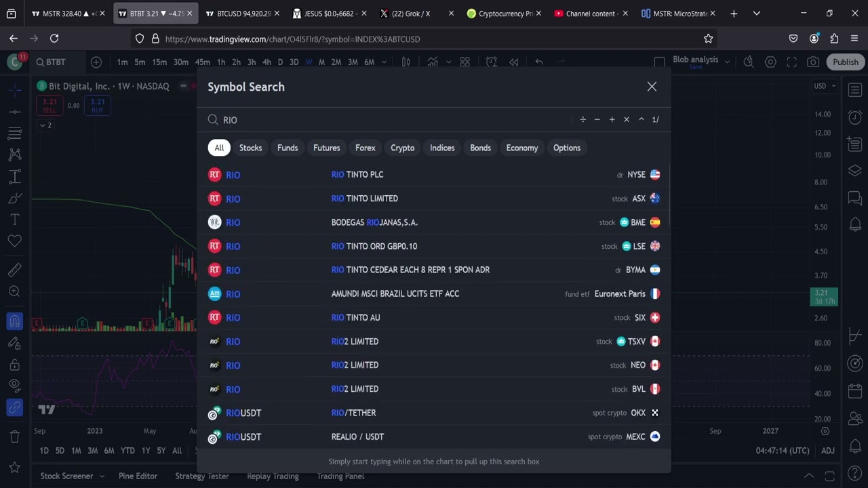The height and width of the screenshot is (488, 868).
Task: Set the chart date range to YTD
Action: [x=127, y=451]
